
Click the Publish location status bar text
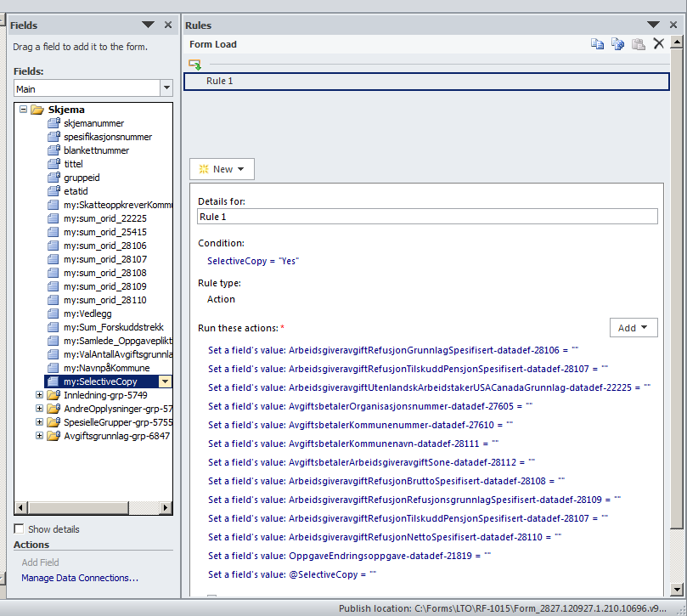coord(503,608)
